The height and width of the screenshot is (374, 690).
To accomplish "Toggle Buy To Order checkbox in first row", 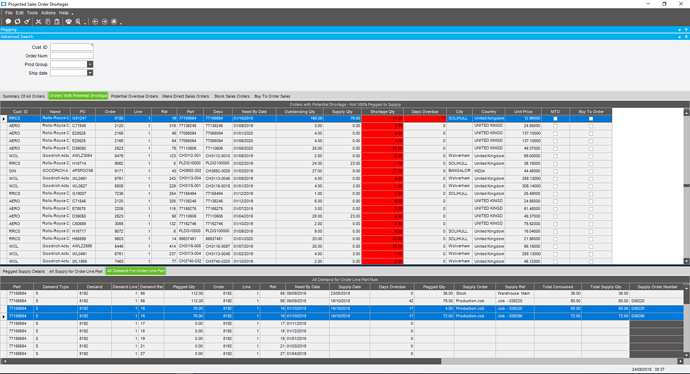I will click(x=591, y=118).
